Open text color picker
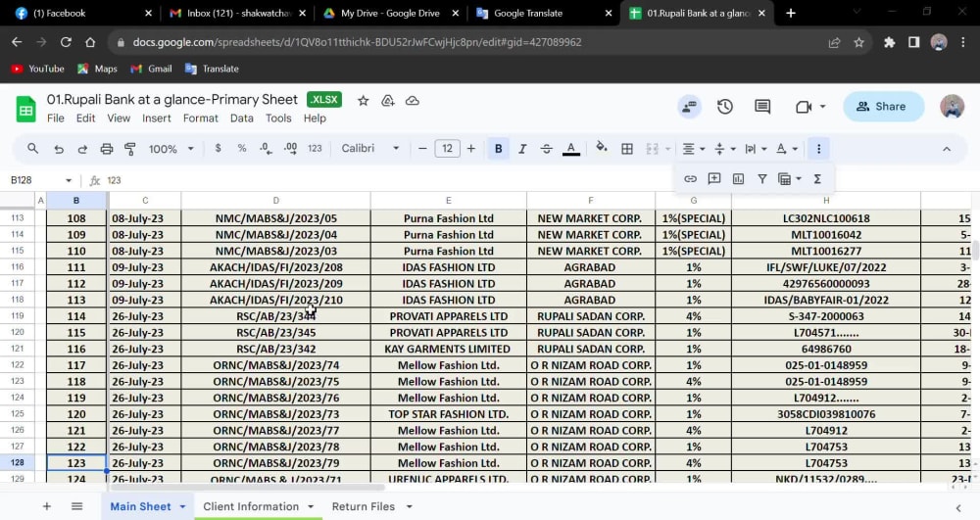The width and height of the screenshot is (980, 520). 570,149
